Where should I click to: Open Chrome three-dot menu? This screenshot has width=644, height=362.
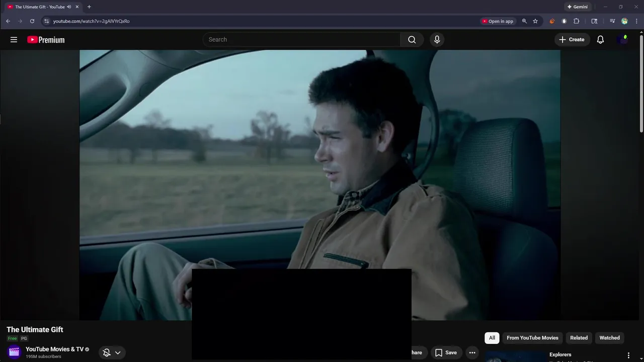(637, 21)
